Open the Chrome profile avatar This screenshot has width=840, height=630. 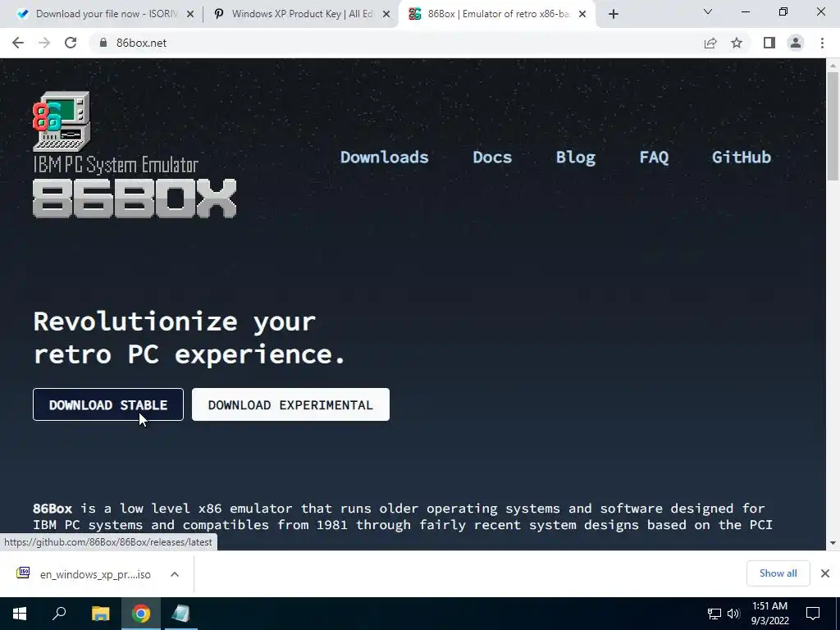(x=796, y=43)
